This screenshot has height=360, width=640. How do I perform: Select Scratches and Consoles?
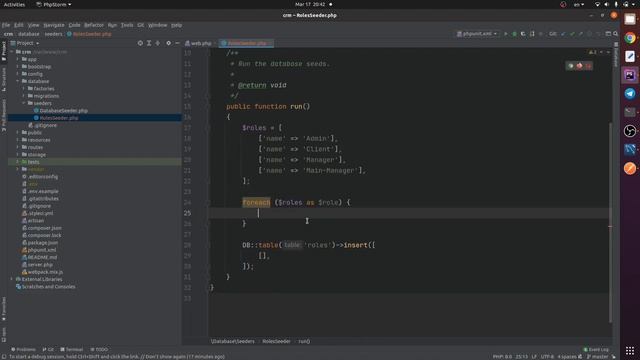[48, 287]
